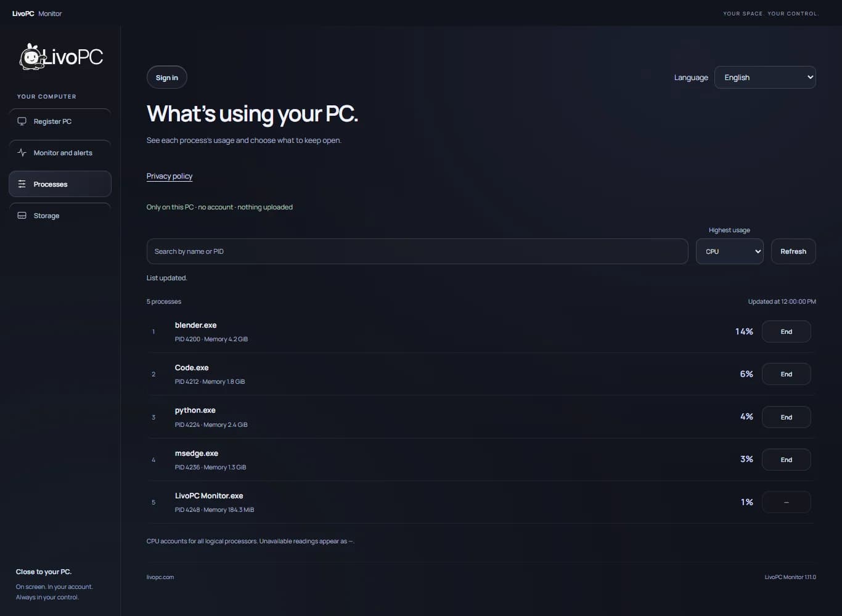Select the Processes sidebar item
842x616 pixels.
[x=60, y=184]
